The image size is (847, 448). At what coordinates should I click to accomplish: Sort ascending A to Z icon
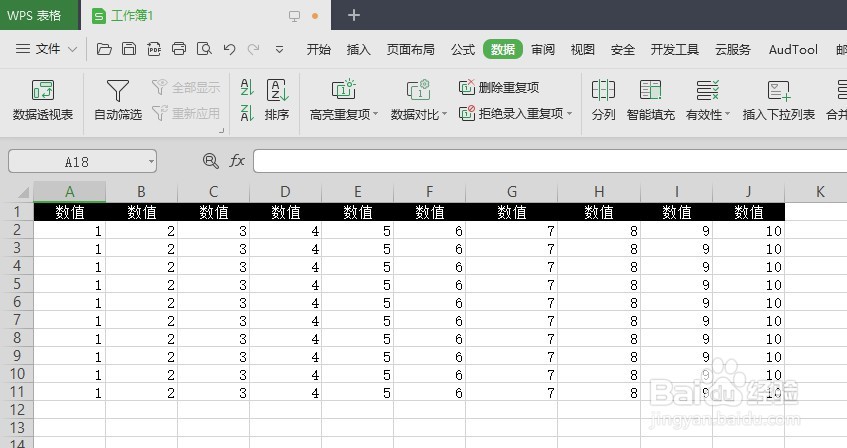tap(247, 88)
